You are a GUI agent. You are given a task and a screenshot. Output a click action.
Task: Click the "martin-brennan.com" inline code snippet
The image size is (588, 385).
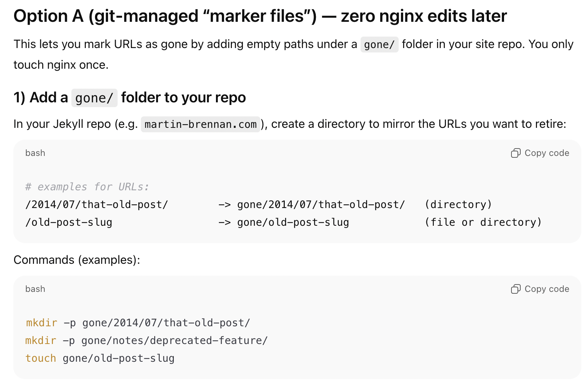pos(200,124)
